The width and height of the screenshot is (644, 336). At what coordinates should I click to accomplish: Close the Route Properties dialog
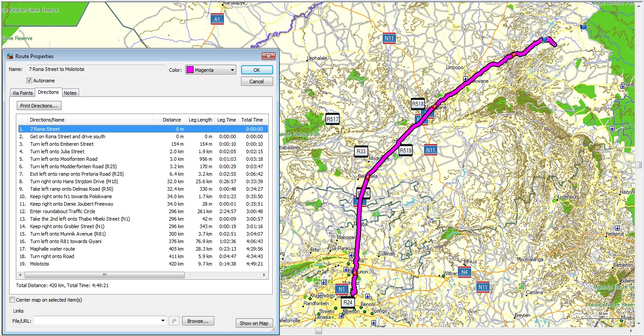pos(268,56)
